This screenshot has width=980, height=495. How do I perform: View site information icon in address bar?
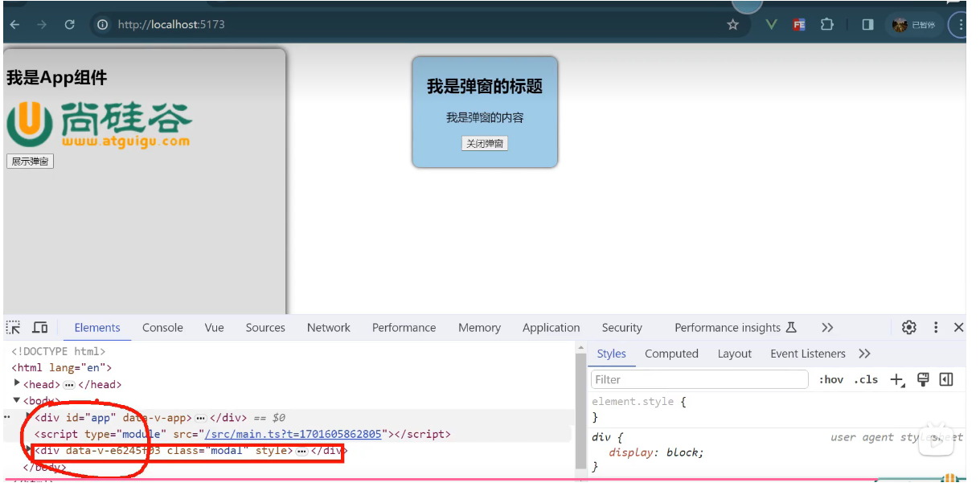(x=102, y=25)
